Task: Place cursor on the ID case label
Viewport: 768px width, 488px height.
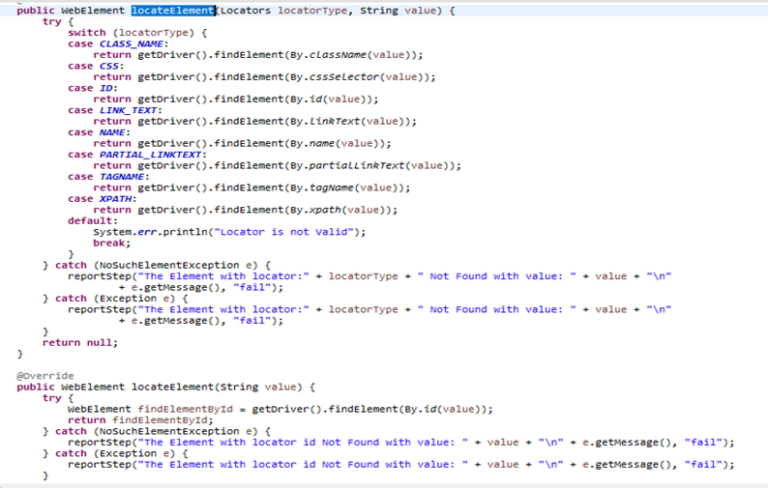Action: click(x=105, y=87)
